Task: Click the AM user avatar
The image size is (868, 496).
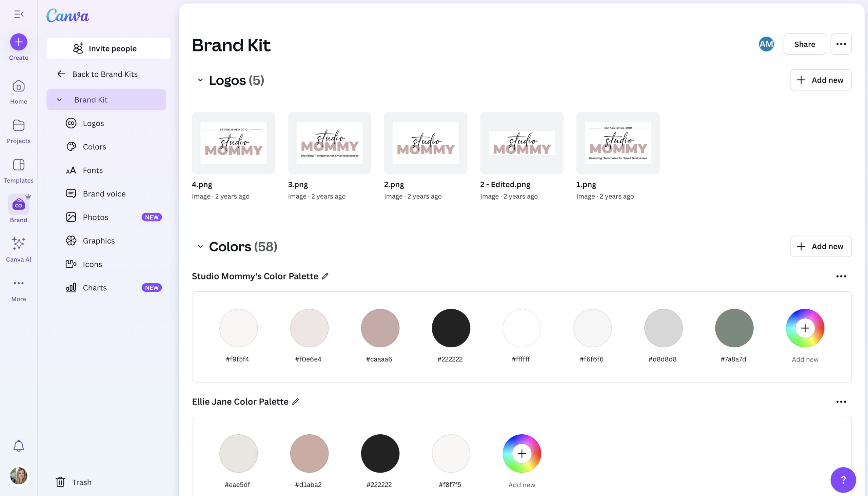Action: coord(766,44)
